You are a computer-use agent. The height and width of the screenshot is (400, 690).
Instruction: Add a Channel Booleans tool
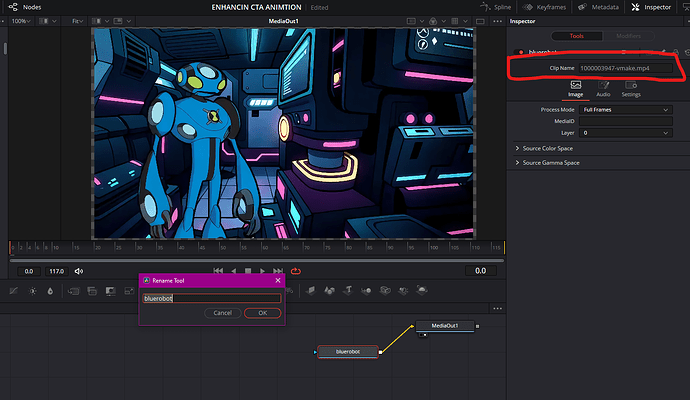coord(92,291)
